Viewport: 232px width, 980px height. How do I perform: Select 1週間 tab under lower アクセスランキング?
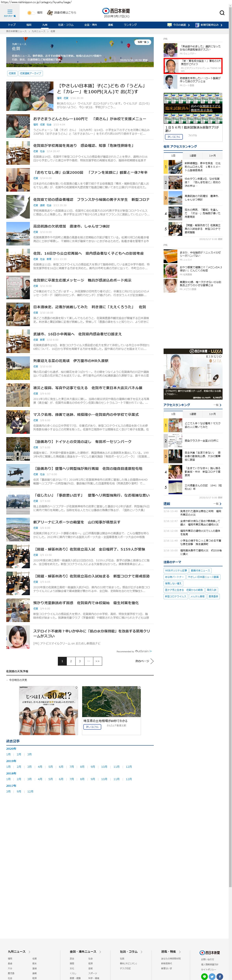193,414
